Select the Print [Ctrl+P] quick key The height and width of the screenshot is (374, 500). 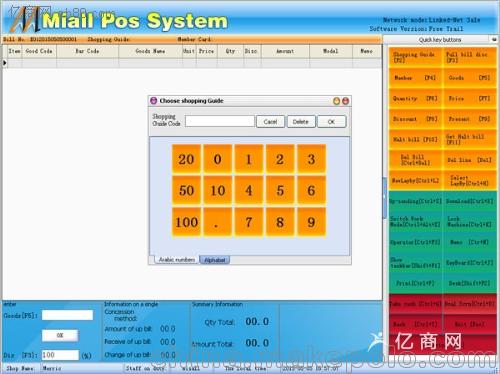pos(415,283)
